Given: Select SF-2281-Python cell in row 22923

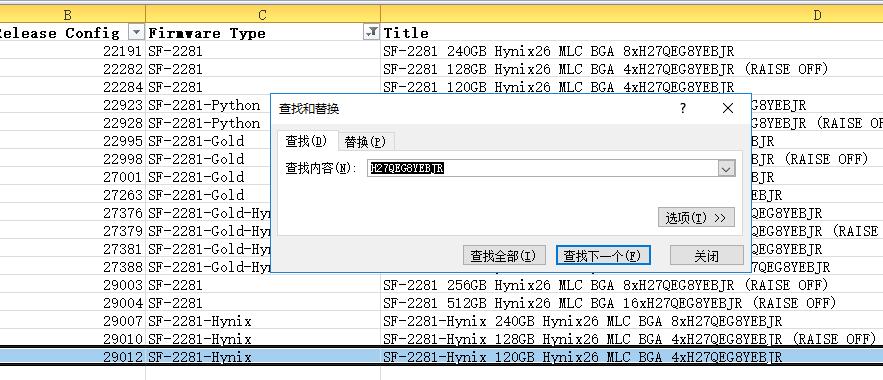Looking at the screenshot, I should tap(208, 105).
